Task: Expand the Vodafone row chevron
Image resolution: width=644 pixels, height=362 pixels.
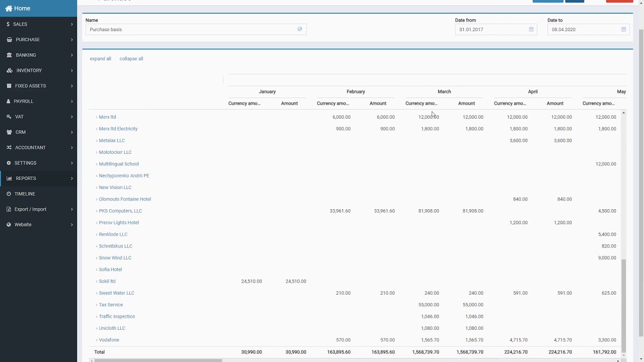Action: tap(97, 340)
